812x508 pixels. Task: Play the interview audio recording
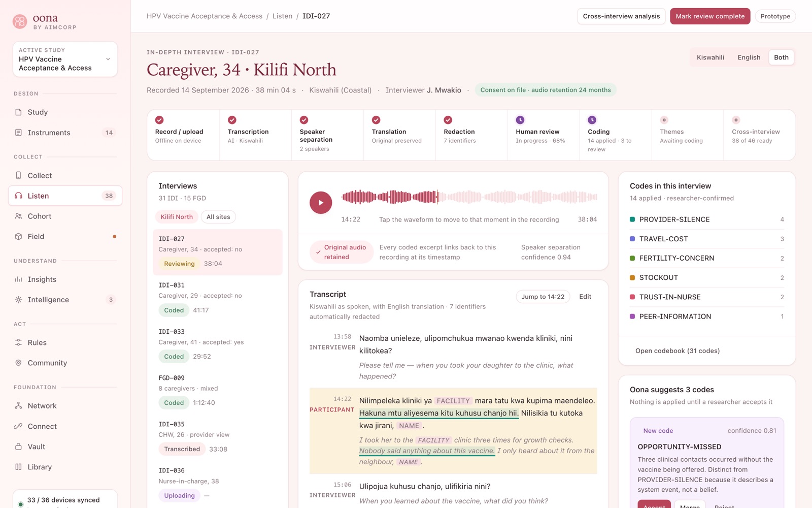coord(321,203)
